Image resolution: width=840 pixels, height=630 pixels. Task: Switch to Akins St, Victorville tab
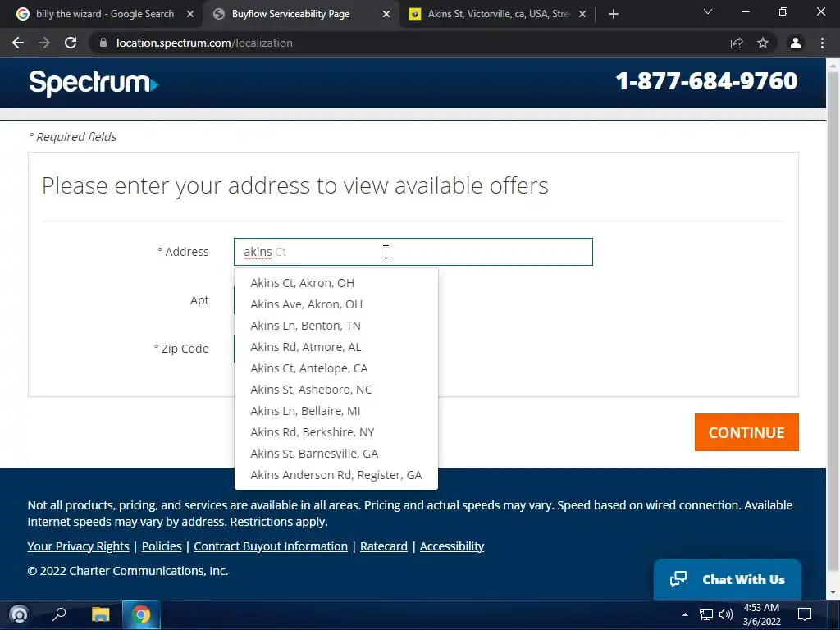(497, 14)
